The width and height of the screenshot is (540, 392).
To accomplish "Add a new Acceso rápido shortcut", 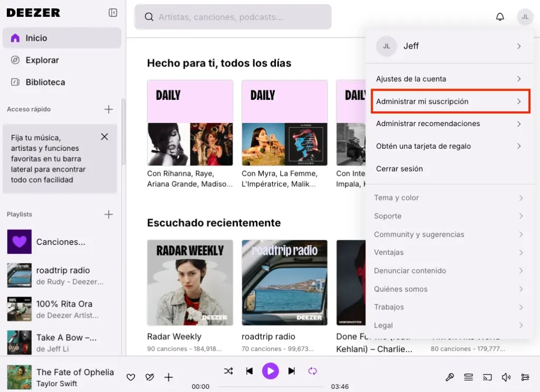I will click(109, 109).
